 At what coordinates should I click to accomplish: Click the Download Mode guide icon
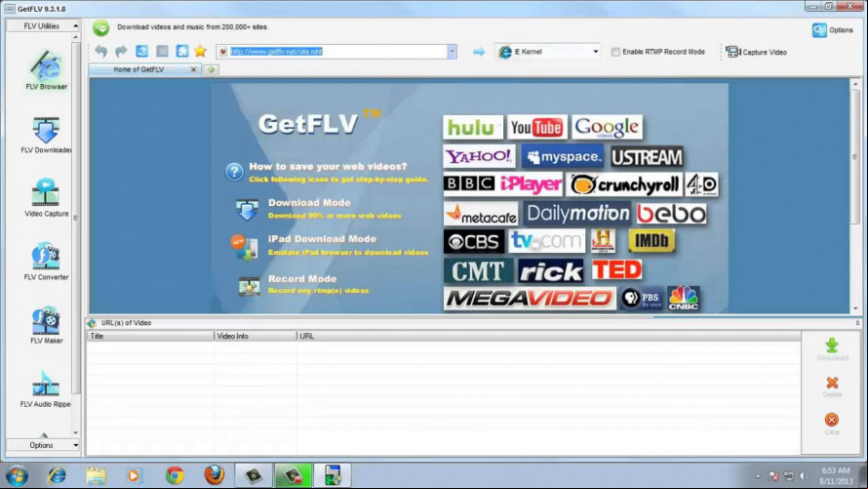tap(247, 209)
